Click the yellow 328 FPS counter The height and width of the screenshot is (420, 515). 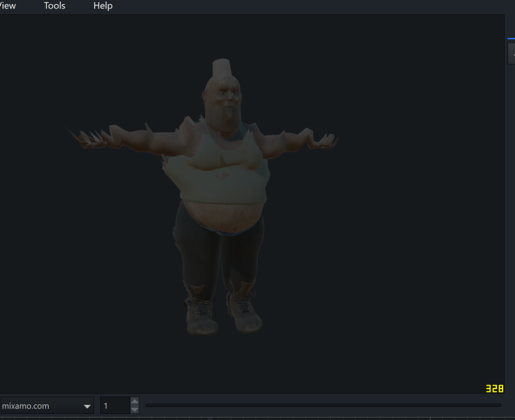(494, 389)
